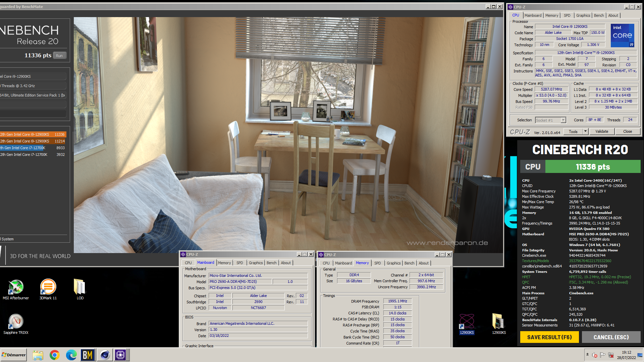Click SAVE RESULT (F6) button
Screen dimensions: 644x362
549,337
